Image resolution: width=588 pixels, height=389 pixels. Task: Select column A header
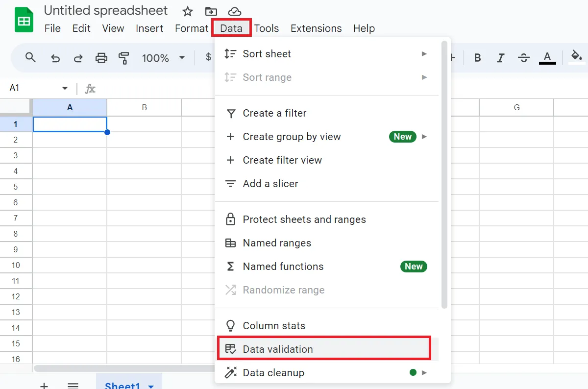click(x=70, y=107)
